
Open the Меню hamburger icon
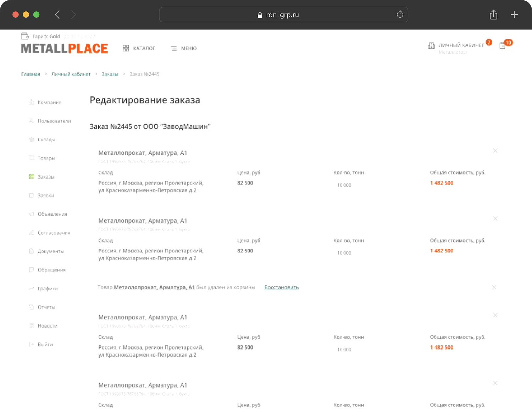coord(174,48)
